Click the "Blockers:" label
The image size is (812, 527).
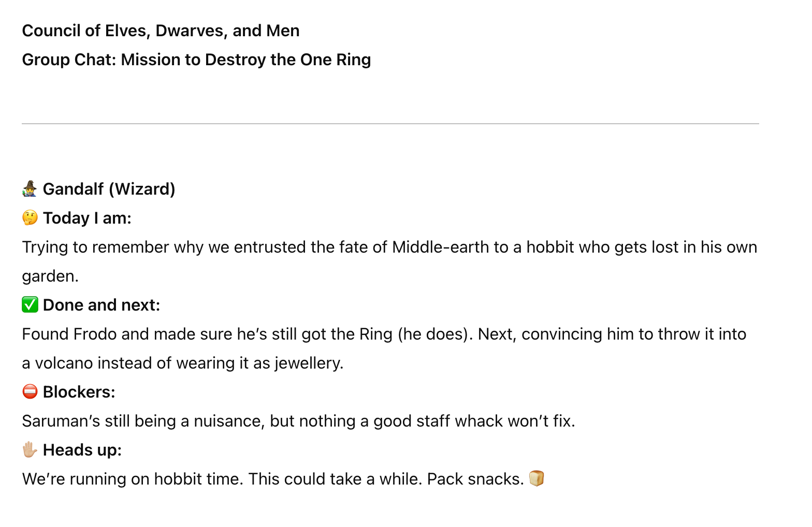coord(79,392)
